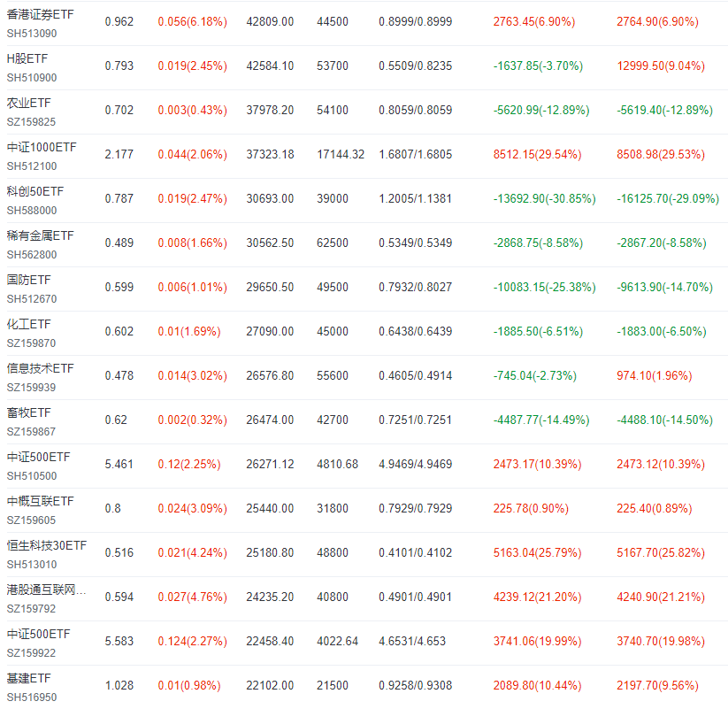The image size is (728, 709).
Task: Click stock code SH510900
Action: [32, 78]
